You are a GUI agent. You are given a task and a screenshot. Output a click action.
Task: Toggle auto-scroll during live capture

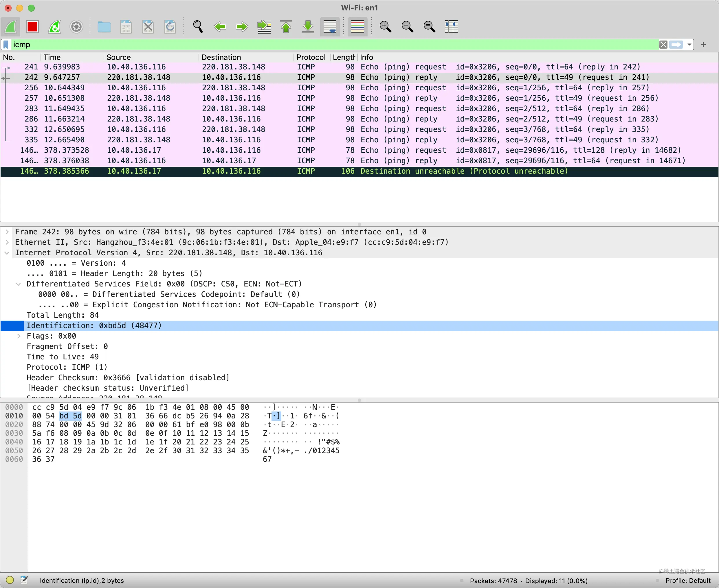pyautogui.click(x=330, y=26)
